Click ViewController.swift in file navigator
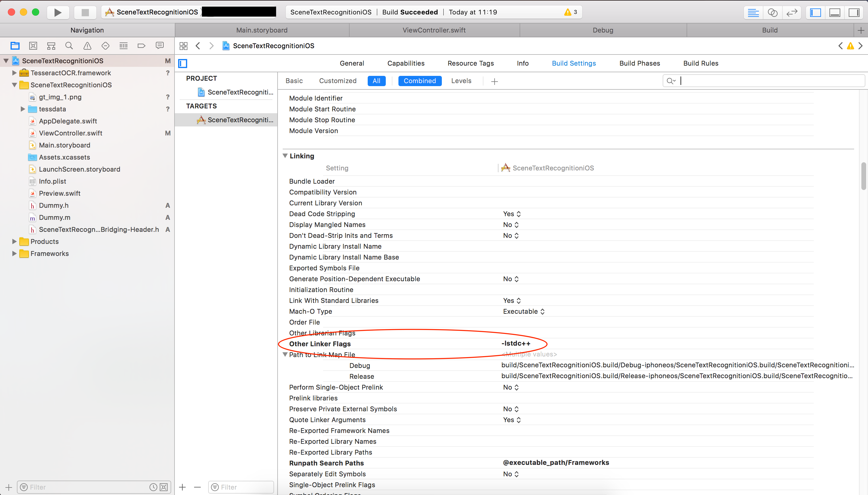This screenshot has height=495, width=868. (x=71, y=133)
